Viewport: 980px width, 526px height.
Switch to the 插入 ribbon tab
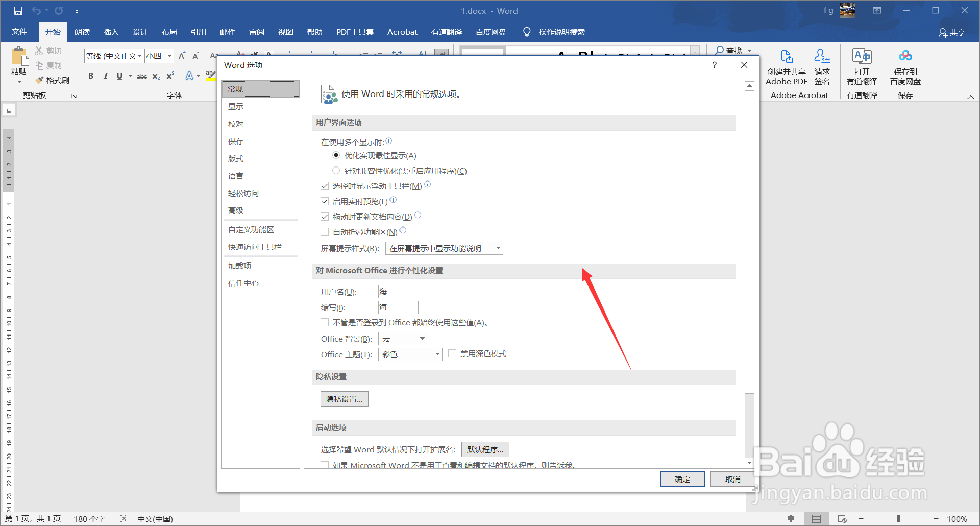[111, 32]
